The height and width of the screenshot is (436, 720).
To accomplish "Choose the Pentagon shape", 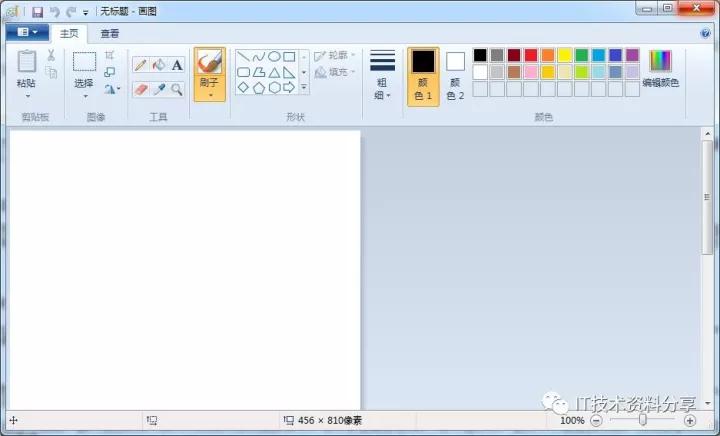I will tap(259, 87).
